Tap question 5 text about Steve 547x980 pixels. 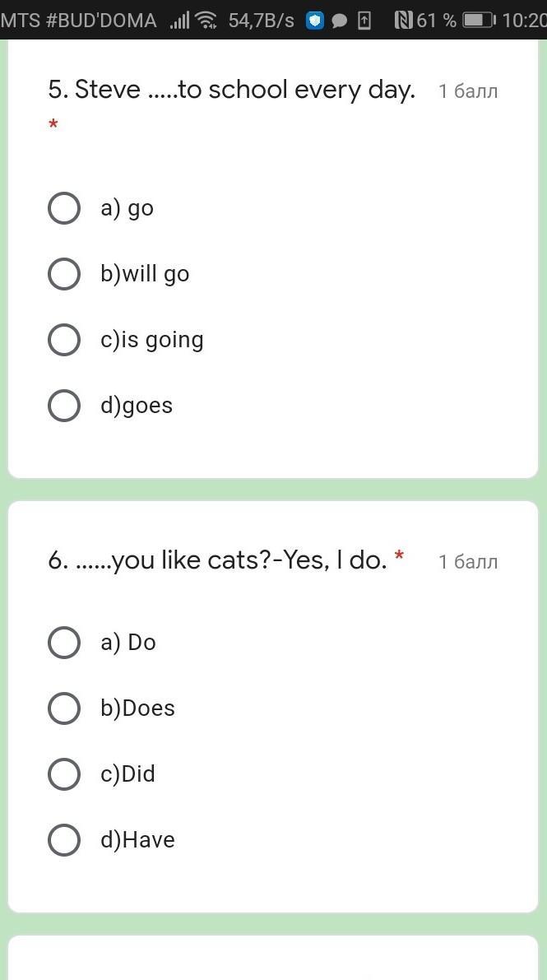[x=231, y=90]
